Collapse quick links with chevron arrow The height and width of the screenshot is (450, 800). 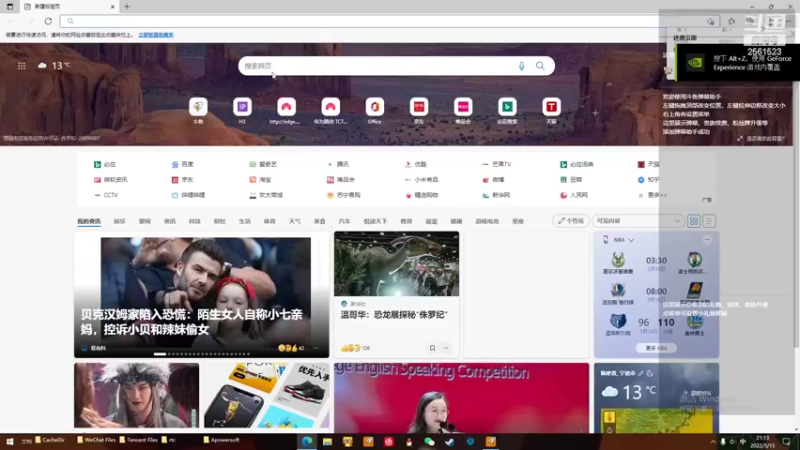point(609,85)
